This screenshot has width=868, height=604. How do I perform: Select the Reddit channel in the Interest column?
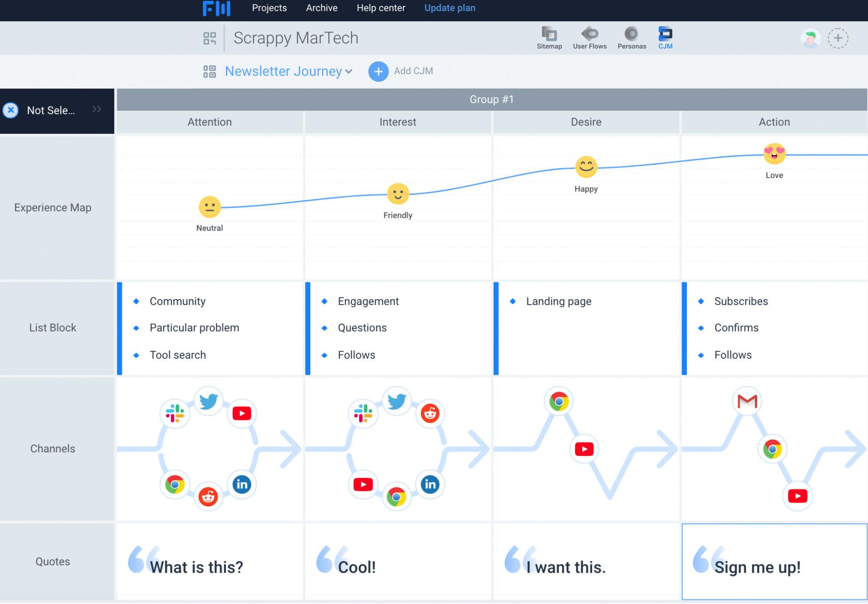point(430,413)
